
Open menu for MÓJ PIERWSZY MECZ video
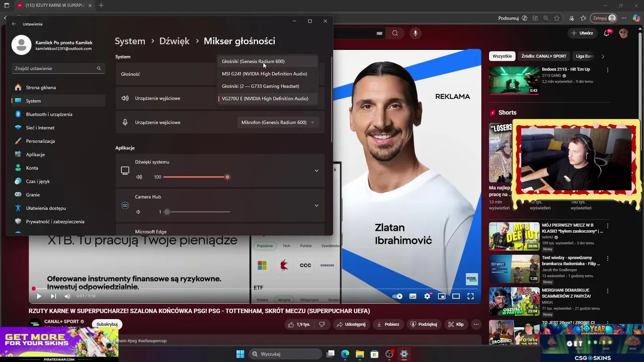click(608, 226)
